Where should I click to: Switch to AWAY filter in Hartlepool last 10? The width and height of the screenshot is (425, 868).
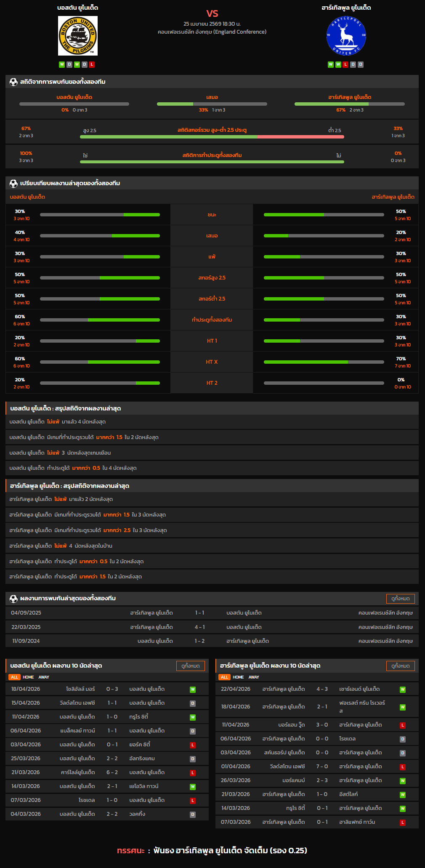point(254,677)
